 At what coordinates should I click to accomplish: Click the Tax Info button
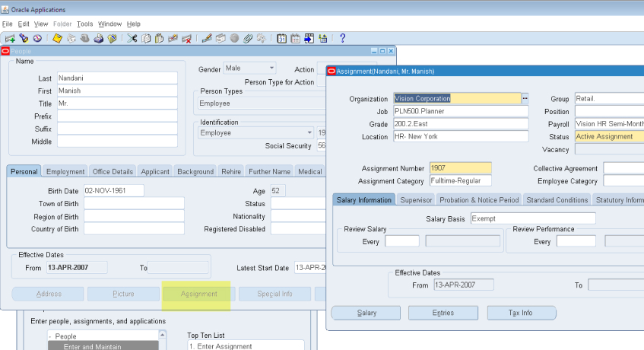(521, 313)
